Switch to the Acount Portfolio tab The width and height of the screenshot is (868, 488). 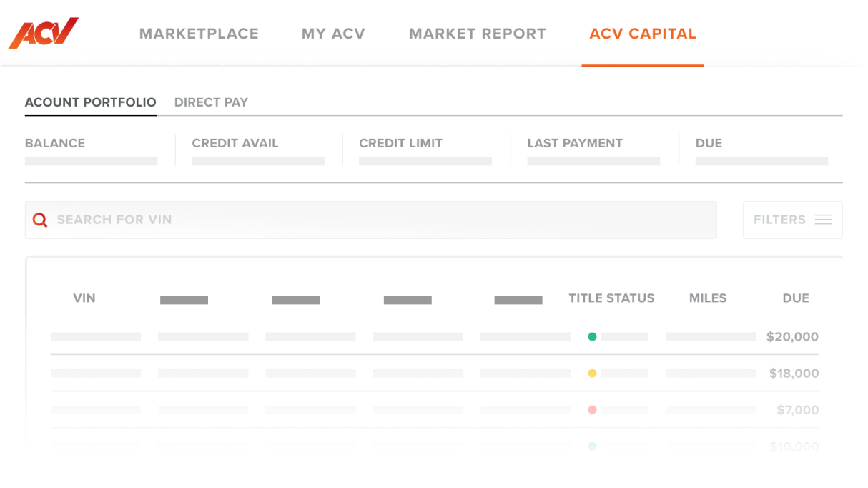[x=91, y=102]
